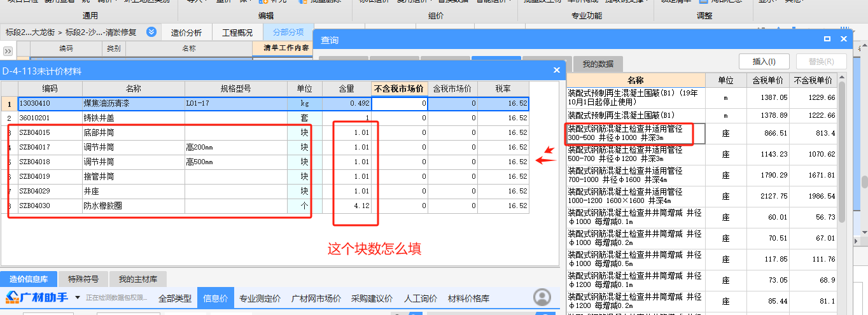868x315 pixels.
Task: Click the 广材助手 logo
Action: point(37,297)
